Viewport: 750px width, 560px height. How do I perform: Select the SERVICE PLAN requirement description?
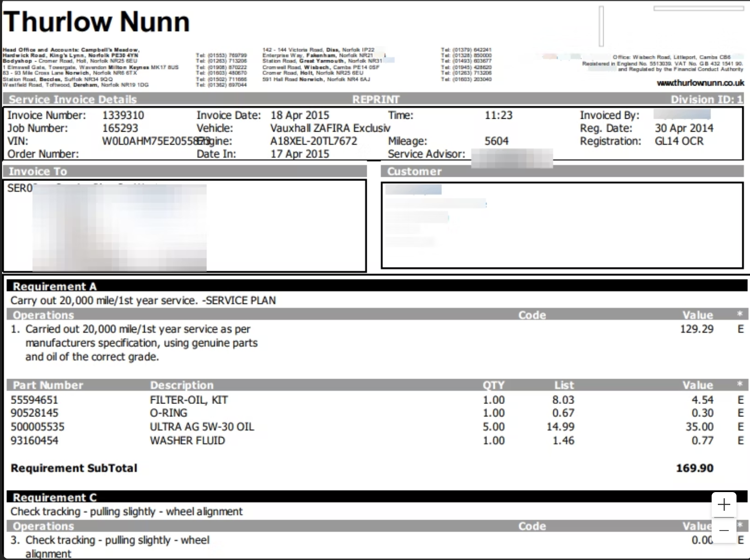pos(143,300)
